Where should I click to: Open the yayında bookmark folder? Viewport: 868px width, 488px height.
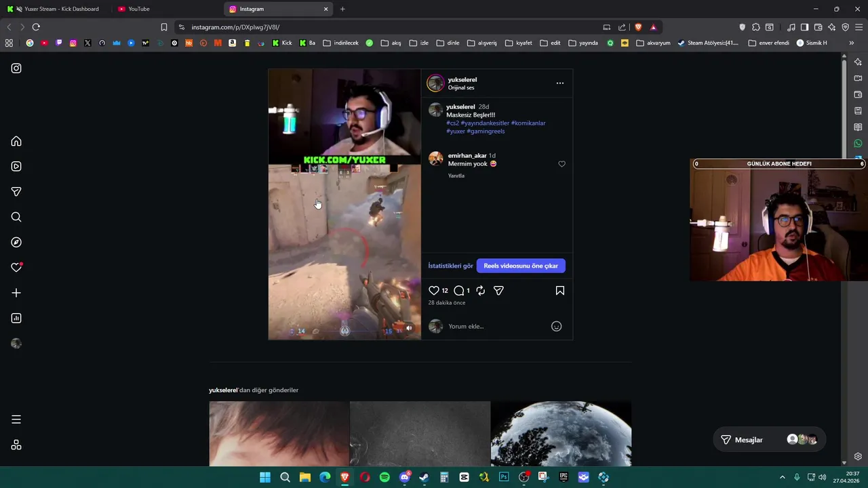583,43
